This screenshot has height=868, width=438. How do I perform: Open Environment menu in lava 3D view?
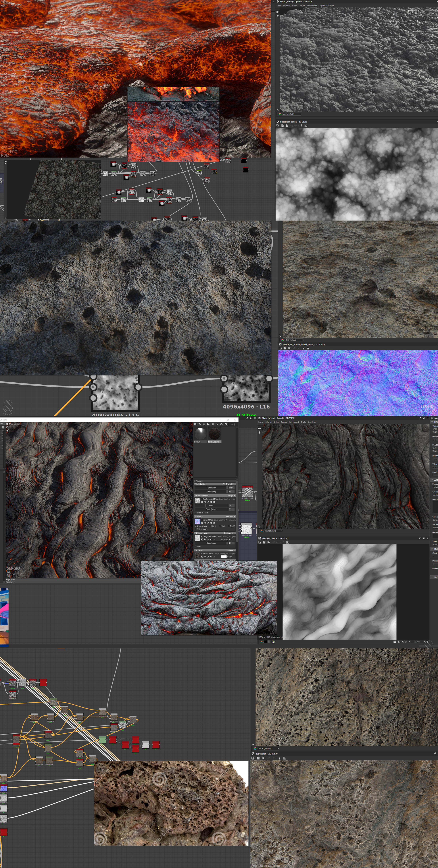294,422
